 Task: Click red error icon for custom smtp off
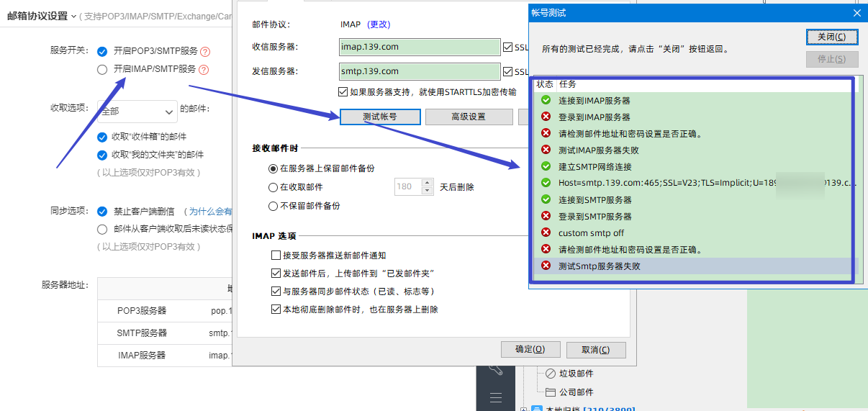[546, 232]
